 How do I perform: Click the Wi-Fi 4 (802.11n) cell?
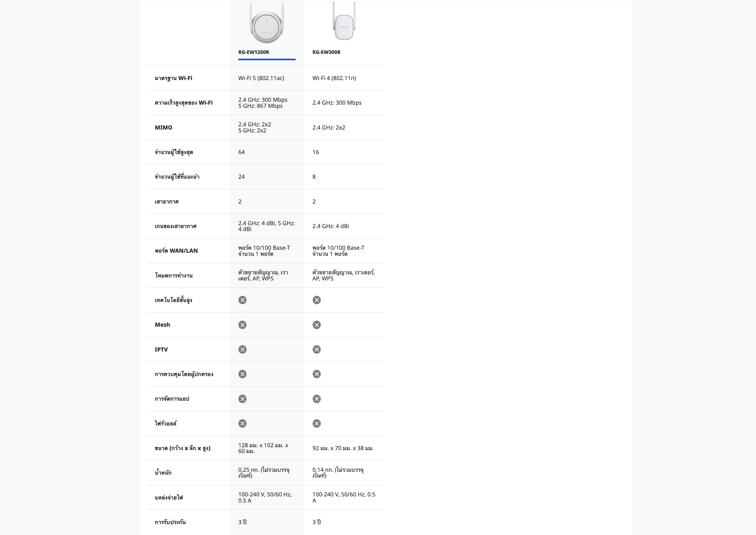[334, 78]
